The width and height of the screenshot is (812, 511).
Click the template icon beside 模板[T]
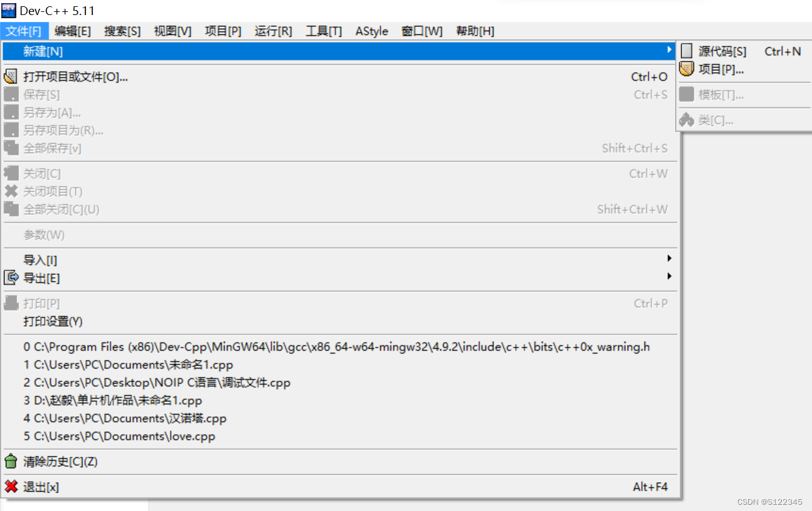point(687,95)
